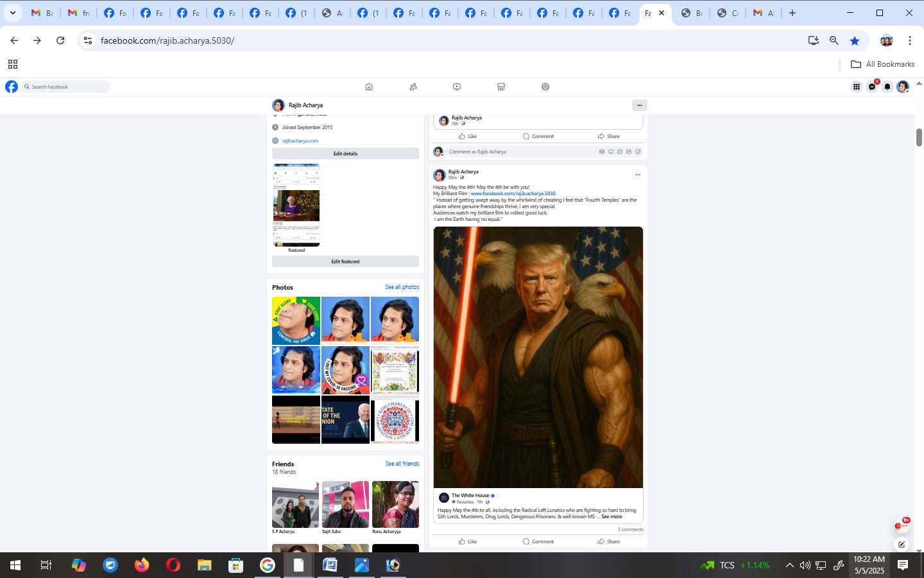Image resolution: width=924 pixels, height=578 pixels.
Task: Click Edit details button
Action: point(345,153)
